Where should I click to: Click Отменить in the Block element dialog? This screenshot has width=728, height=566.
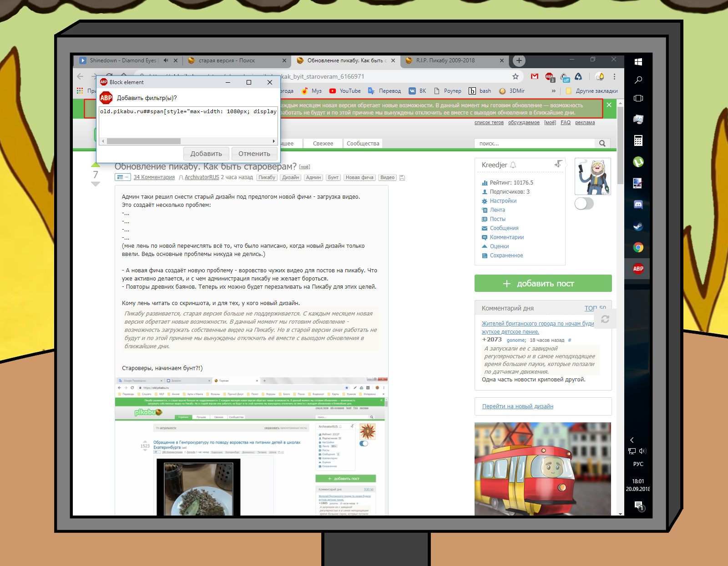click(254, 154)
